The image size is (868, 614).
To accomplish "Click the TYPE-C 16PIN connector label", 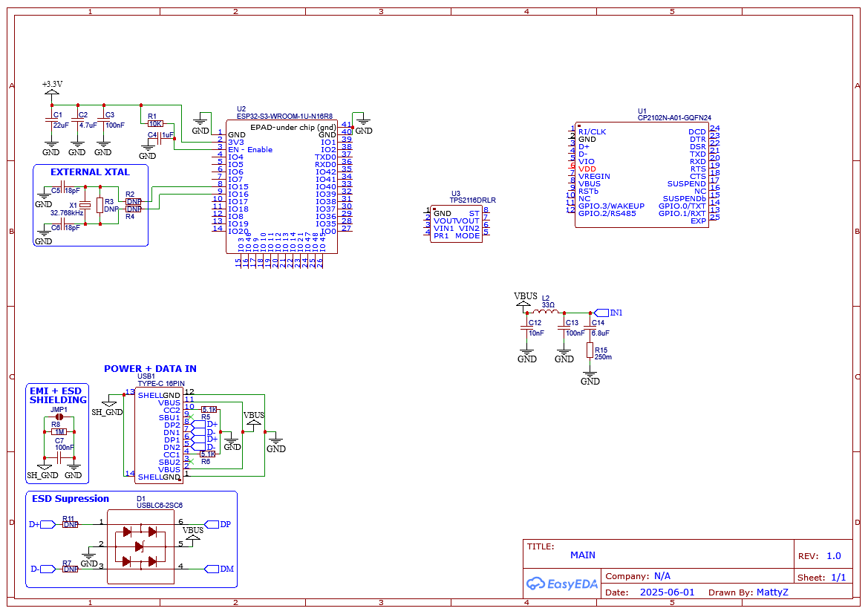I will coord(161,383).
